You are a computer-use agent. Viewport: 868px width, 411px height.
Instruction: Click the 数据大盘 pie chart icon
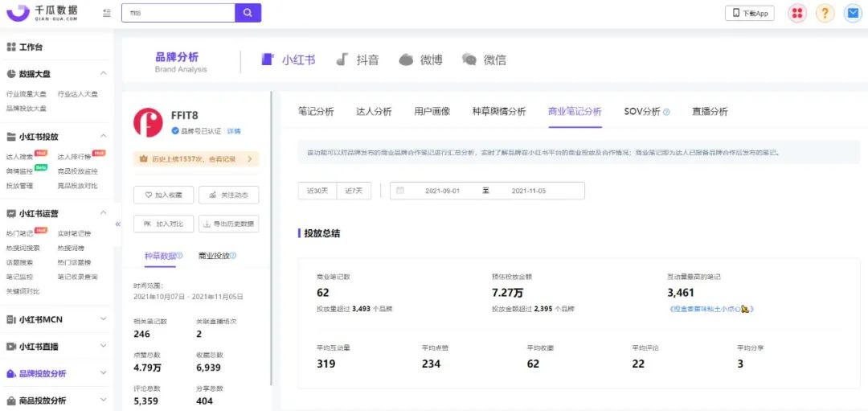click(11, 74)
